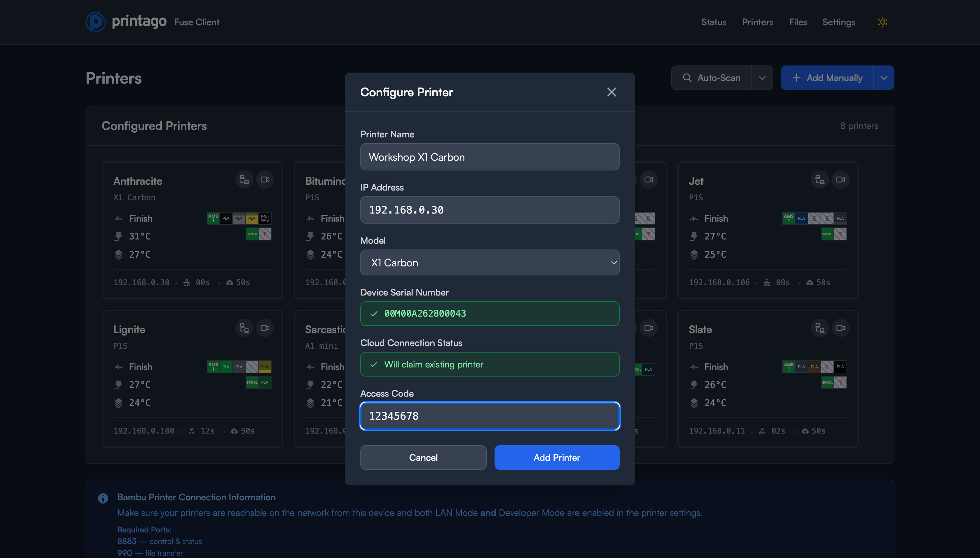Go to the Settings menu item
The width and height of the screenshot is (980, 558).
tap(839, 22)
